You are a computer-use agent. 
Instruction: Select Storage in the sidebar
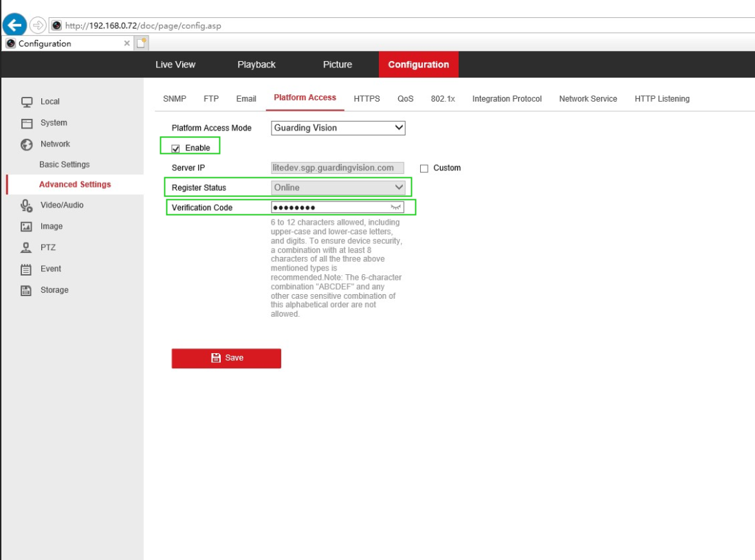54,290
